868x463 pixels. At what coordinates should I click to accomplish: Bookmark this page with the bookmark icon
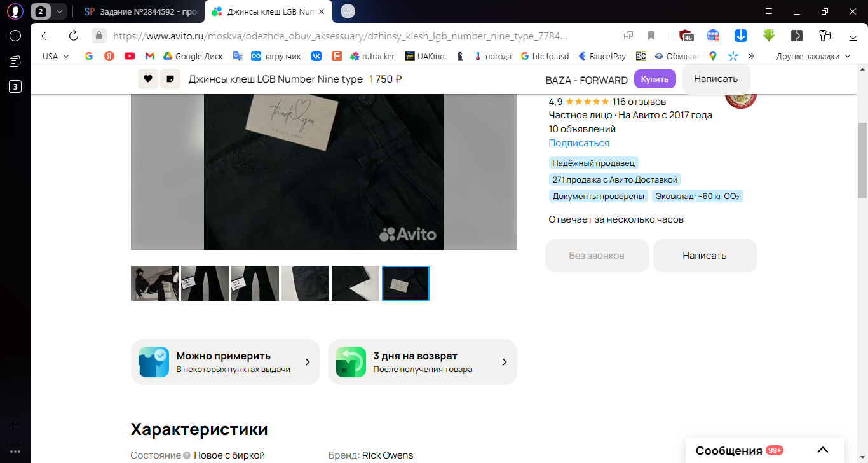[x=651, y=36]
